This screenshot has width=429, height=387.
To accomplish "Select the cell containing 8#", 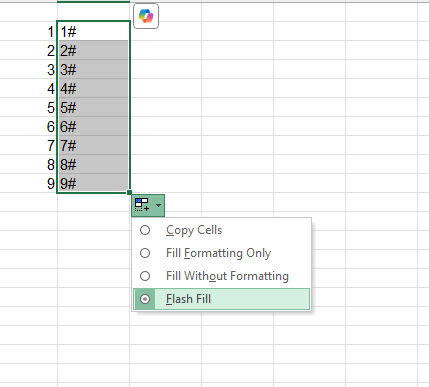I will (94, 164).
